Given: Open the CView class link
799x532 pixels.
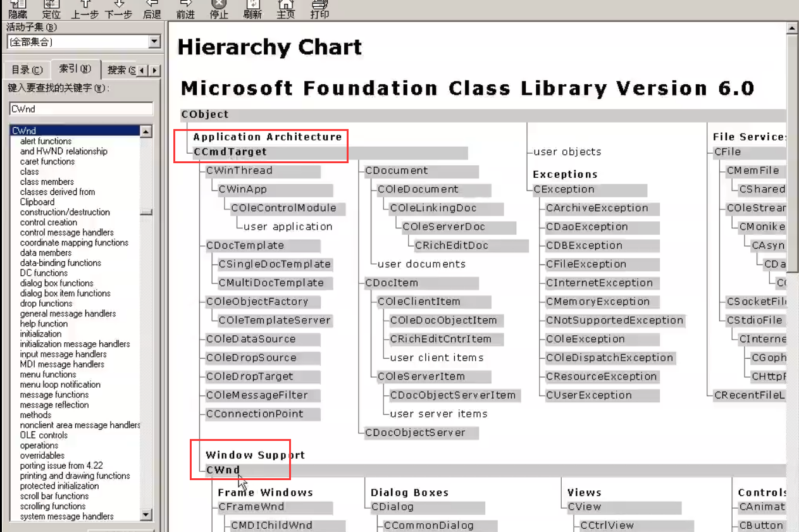Looking at the screenshot, I should [584, 507].
